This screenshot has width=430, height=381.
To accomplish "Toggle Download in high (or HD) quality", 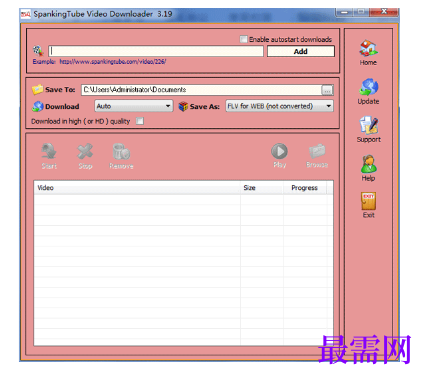I will click(140, 121).
